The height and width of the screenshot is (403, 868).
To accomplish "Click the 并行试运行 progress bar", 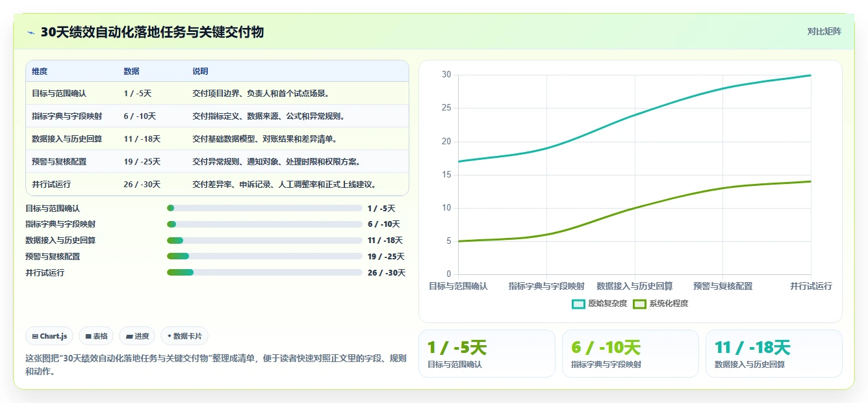I will click(264, 272).
